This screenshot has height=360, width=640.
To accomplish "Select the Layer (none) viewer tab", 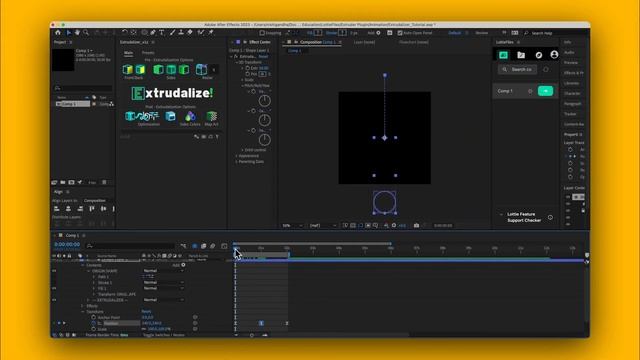I will coord(364,42).
